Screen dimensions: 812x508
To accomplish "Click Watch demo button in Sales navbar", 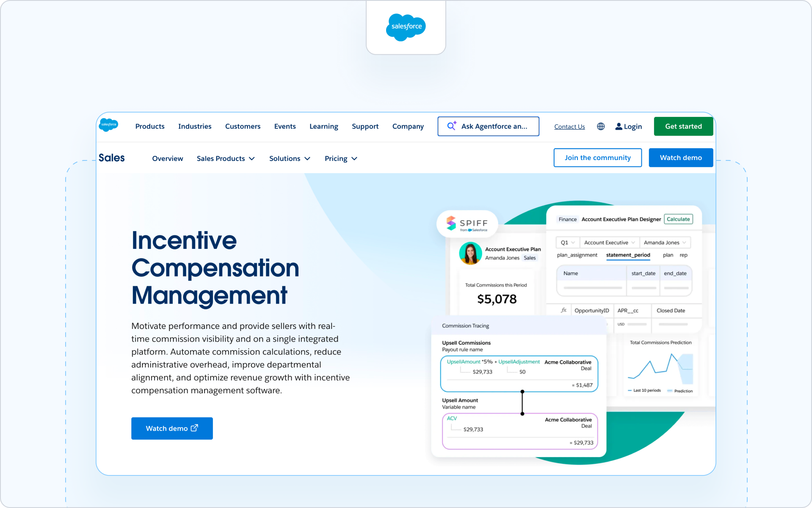I will pos(681,157).
